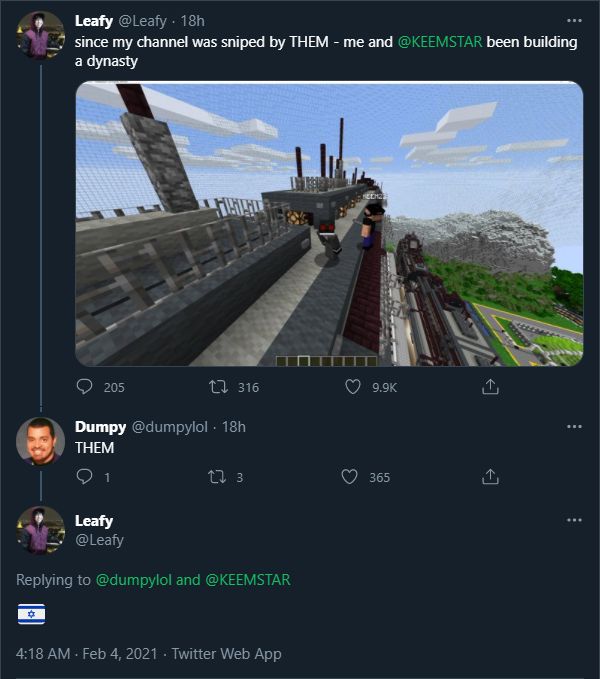The height and width of the screenshot is (679, 600).
Task: Share Dumpy's THEM tweet
Action: 490,477
